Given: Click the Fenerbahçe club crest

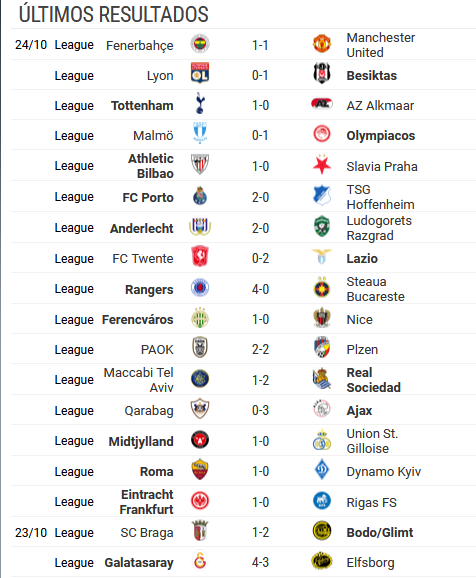Looking at the screenshot, I should (200, 44).
